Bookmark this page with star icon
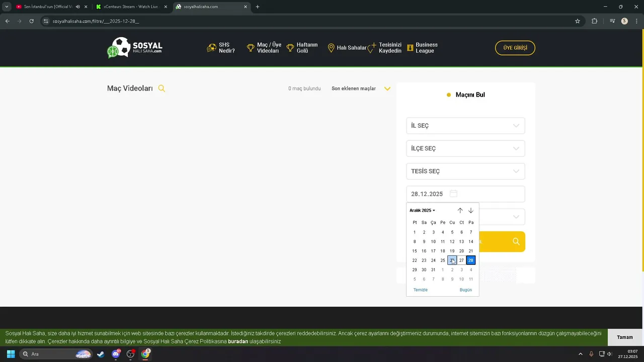The height and width of the screenshot is (362, 644). tap(578, 21)
